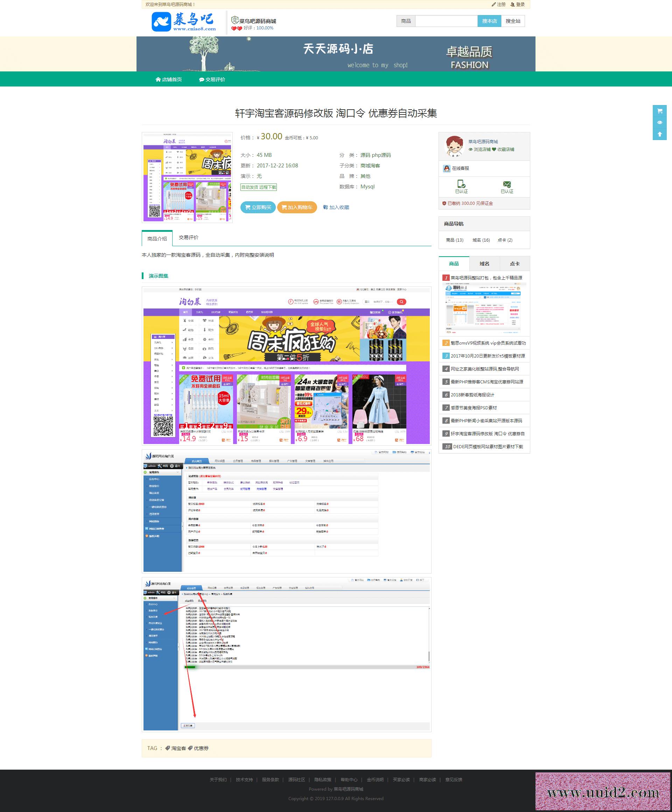Click the 加入收藏 link
Screen dimensions: 672x812
tap(336, 208)
